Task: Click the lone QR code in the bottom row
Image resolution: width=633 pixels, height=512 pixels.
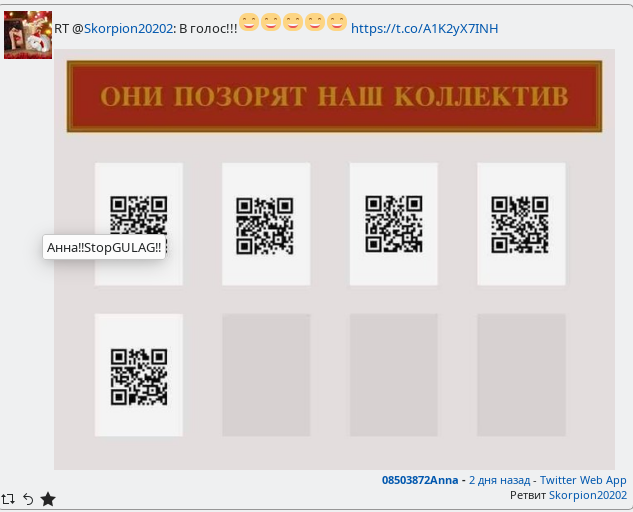Action: point(138,375)
